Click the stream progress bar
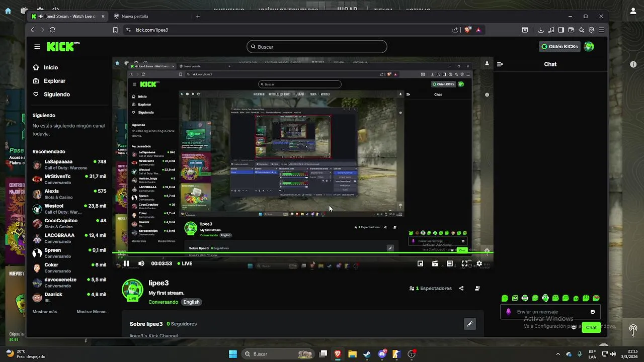 click(x=302, y=253)
